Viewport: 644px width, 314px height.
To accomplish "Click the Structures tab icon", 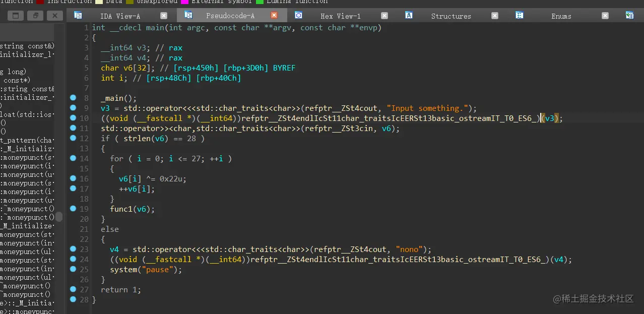I will click(409, 15).
